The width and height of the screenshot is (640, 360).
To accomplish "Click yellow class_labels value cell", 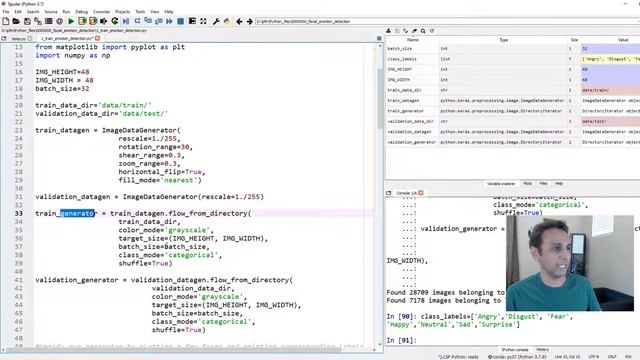I will [610, 59].
